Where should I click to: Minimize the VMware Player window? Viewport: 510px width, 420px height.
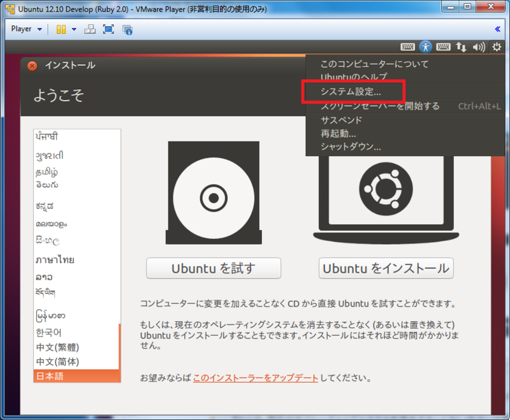451,6
